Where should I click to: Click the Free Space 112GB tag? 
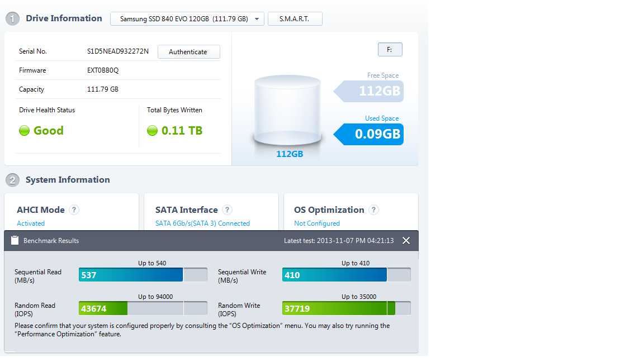pos(368,91)
